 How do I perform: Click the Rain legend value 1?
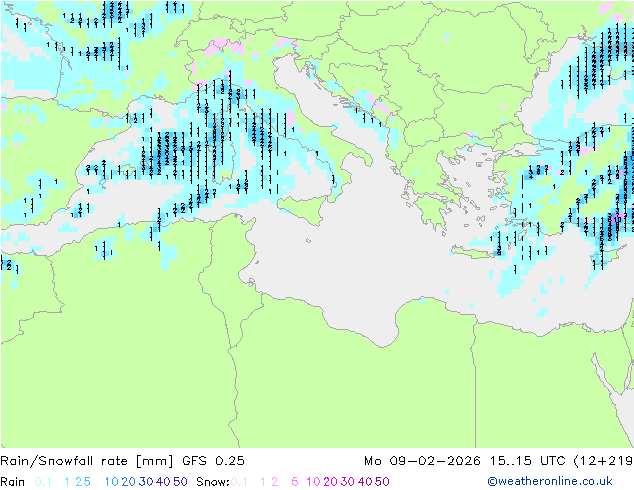pos(67,482)
